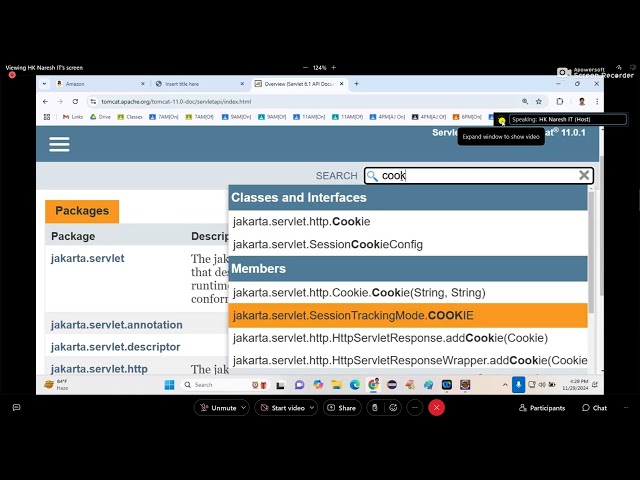Viewport: 640px width, 480px height.
Task: Click the Share button in the meeting
Action: 342,407
